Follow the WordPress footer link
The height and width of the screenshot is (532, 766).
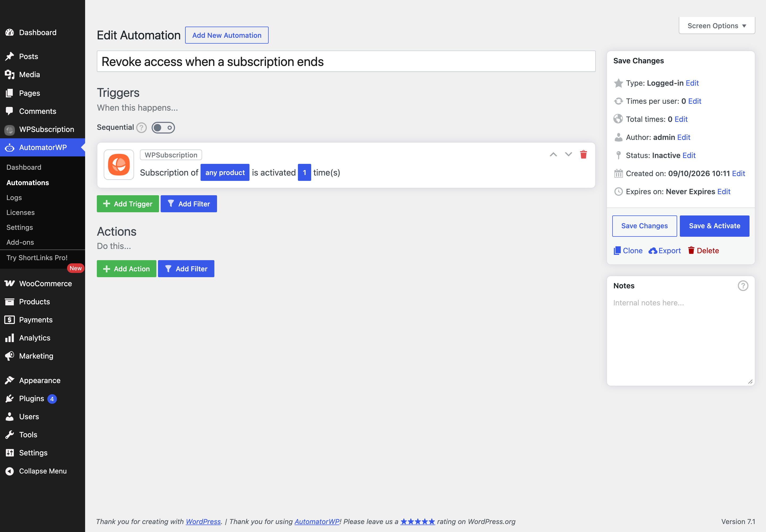(x=203, y=522)
